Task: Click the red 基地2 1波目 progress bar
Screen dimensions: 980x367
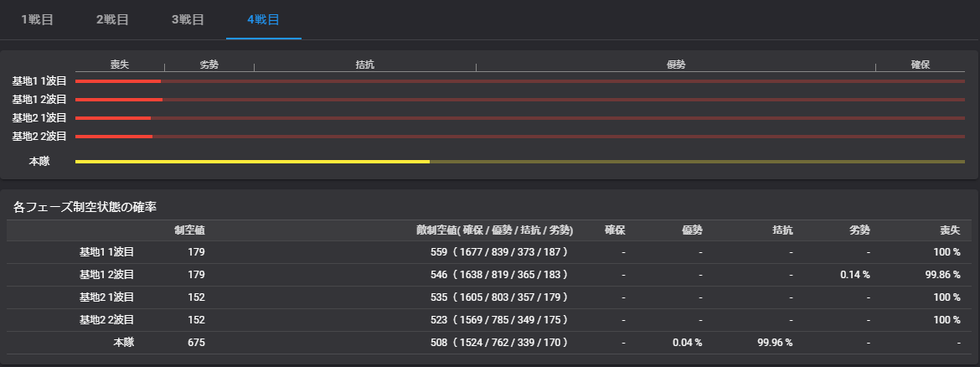Action: [113, 118]
